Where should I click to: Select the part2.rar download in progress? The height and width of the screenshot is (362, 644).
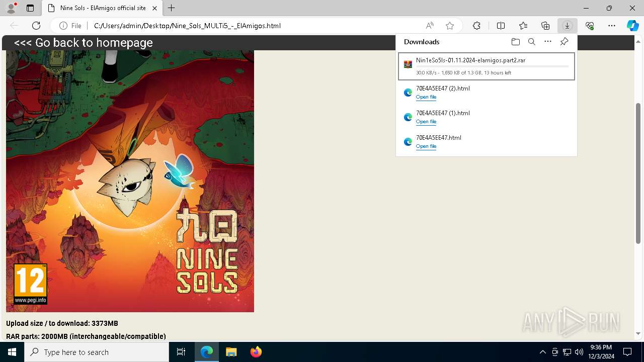pos(487,66)
